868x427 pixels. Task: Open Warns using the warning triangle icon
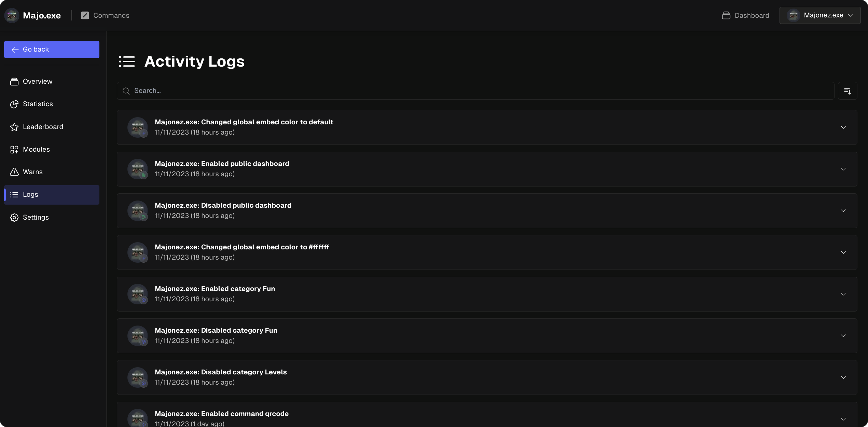(14, 172)
